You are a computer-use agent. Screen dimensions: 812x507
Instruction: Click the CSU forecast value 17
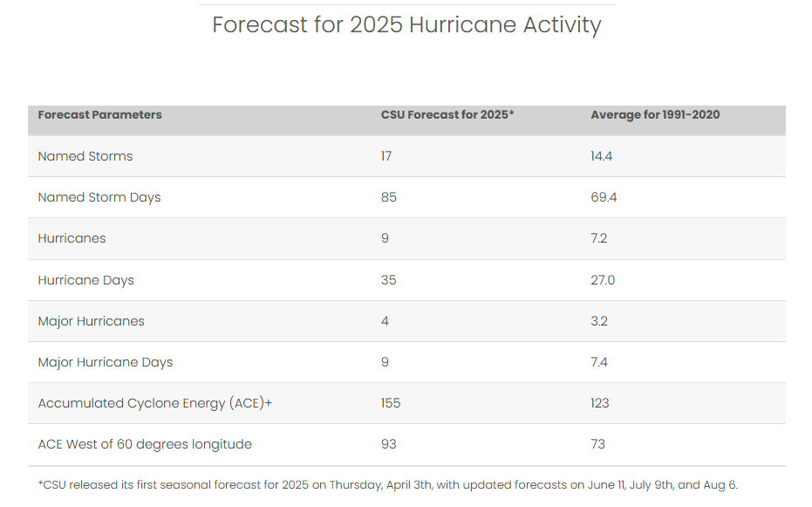click(386, 156)
